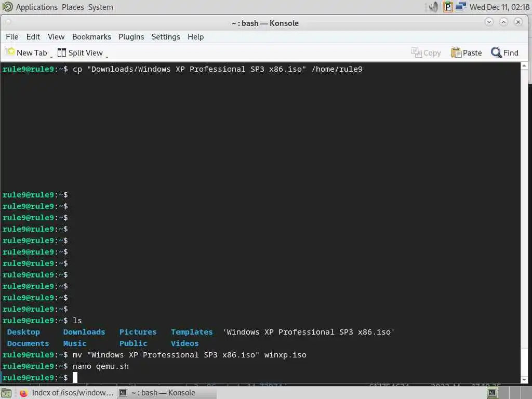Click the Music directory name in ls output

coord(75,343)
